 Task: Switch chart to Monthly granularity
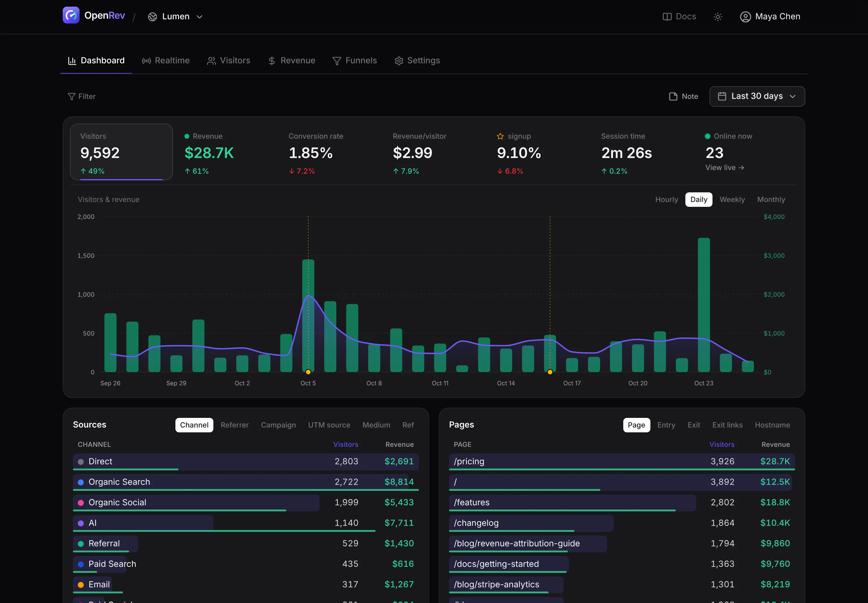(x=771, y=200)
